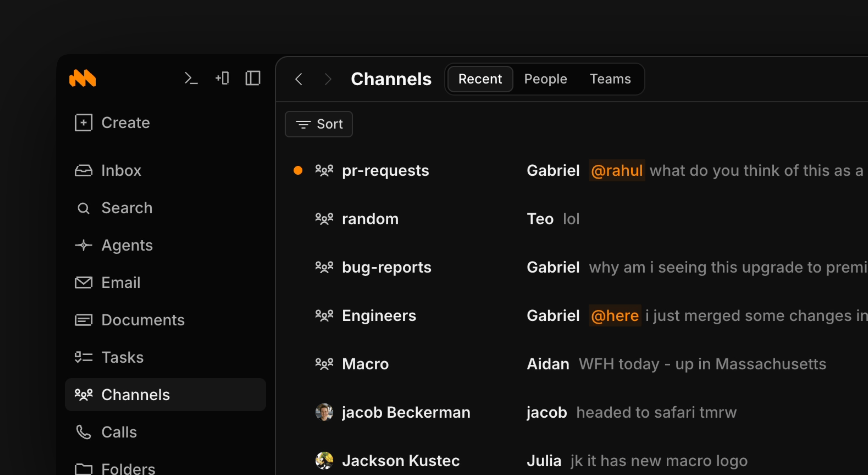
Task: Click the add panel icon
Action: 222,78
